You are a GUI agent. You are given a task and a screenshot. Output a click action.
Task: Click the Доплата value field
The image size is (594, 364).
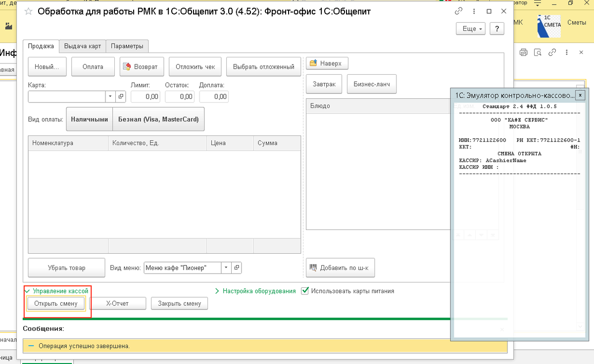pyautogui.click(x=213, y=96)
